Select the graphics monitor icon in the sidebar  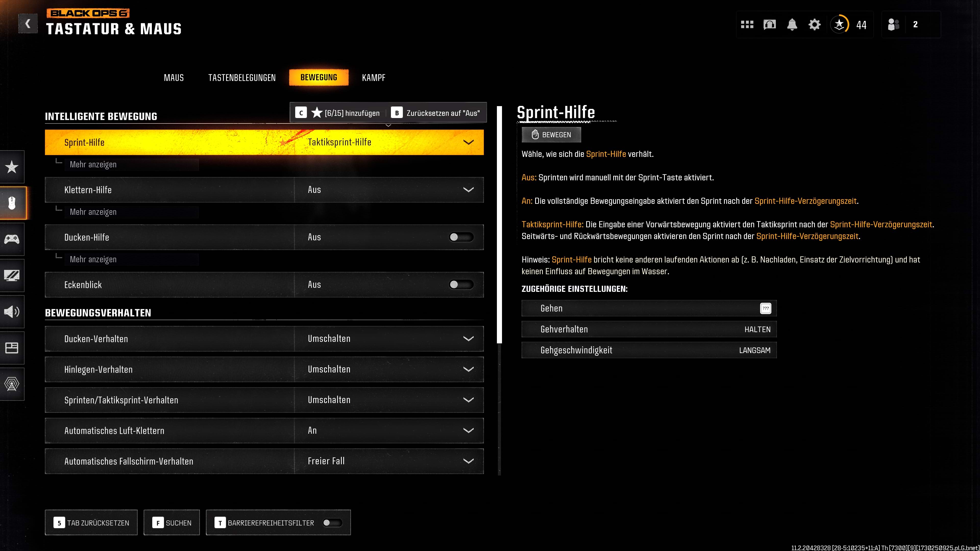12,275
